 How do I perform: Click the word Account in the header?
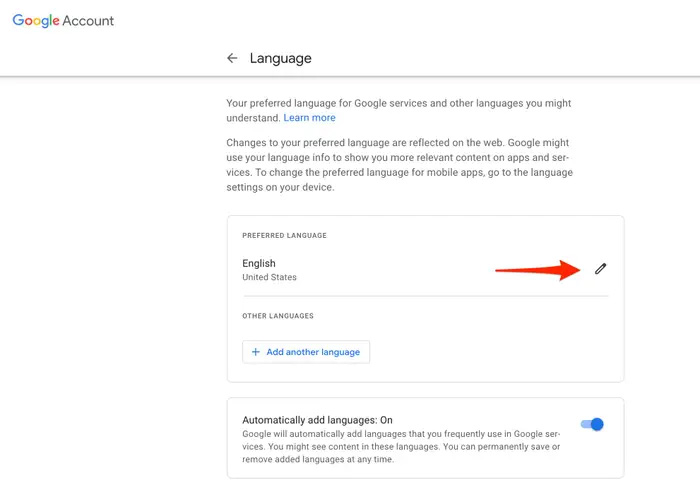tap(89, 21)
